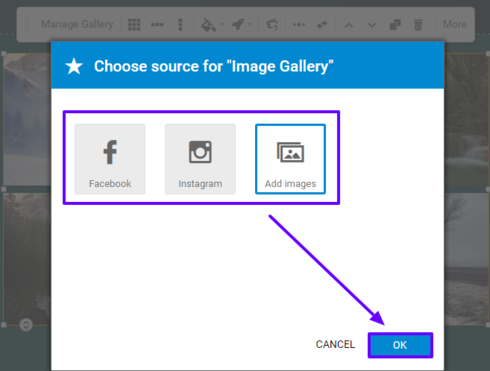490x371 pixels.
Task: Click the horizontal three-dots icon after the grid icon
Action: 157,24
